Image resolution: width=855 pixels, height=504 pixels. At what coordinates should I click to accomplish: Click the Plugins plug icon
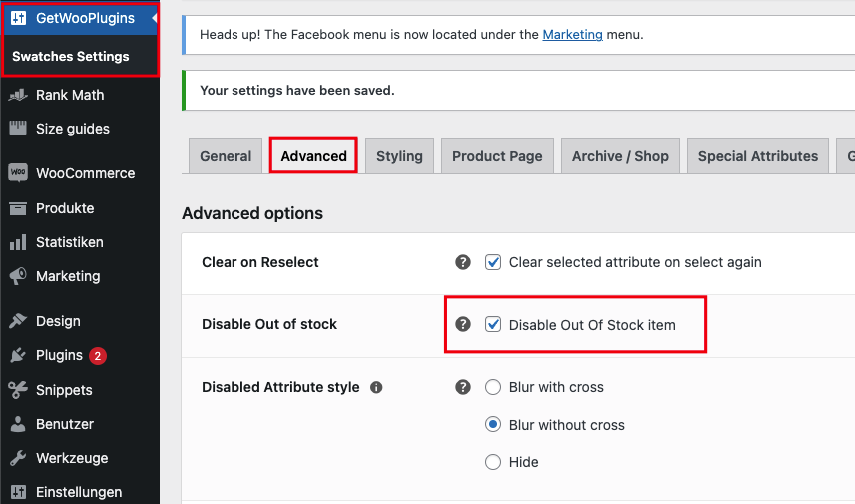[x=18, y=355]
